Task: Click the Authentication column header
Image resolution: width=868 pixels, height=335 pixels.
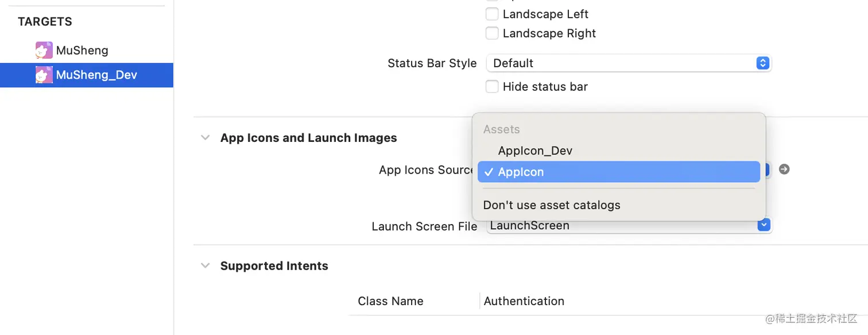Action: point(524,301)
